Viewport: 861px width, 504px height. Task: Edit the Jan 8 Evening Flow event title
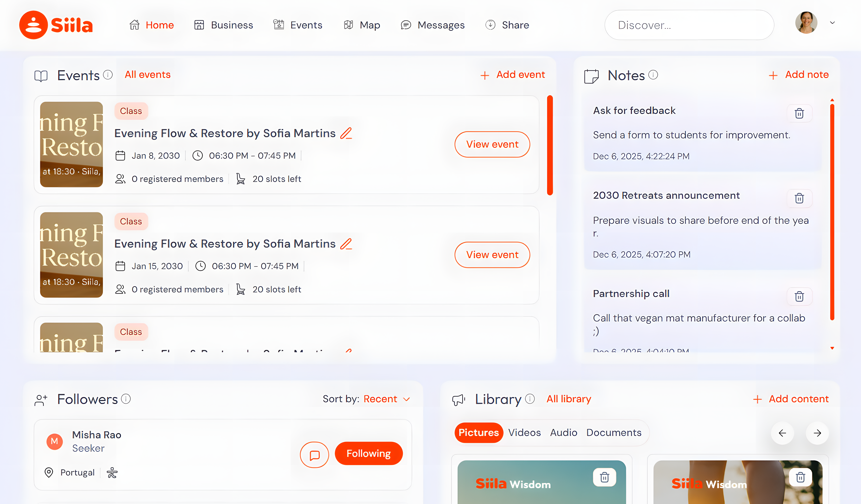pyautogui.click(x=346, y=133)
